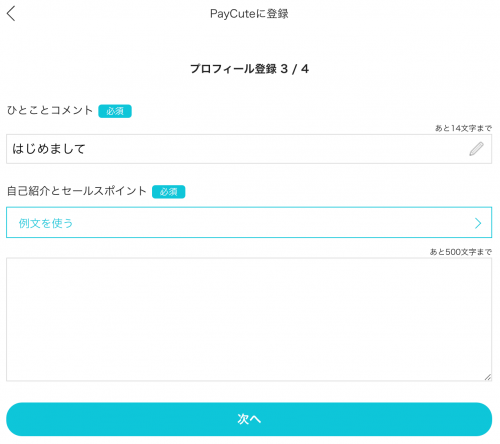Click the 例文を使う blue link text
500x444 pixels.
click(46, 223)
